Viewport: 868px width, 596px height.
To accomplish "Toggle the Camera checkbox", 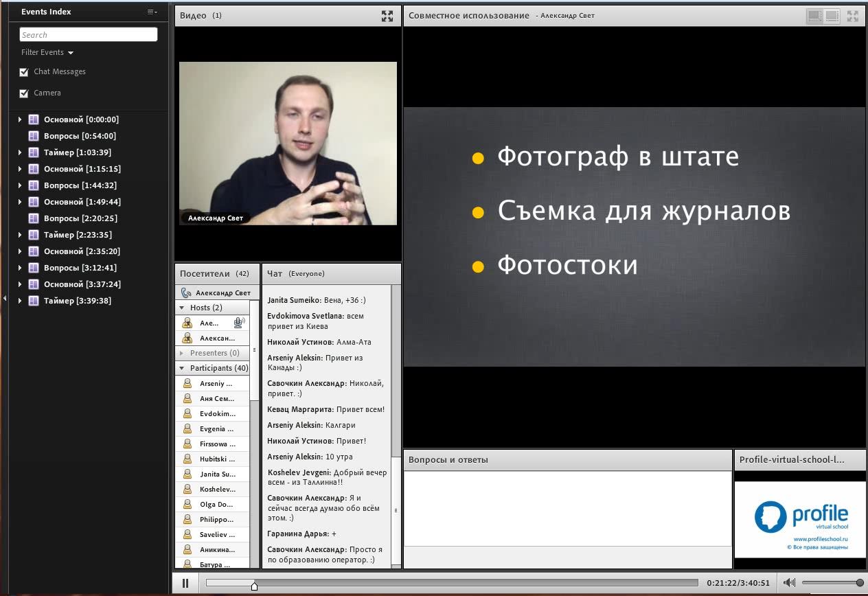I will tap(24, 93).
